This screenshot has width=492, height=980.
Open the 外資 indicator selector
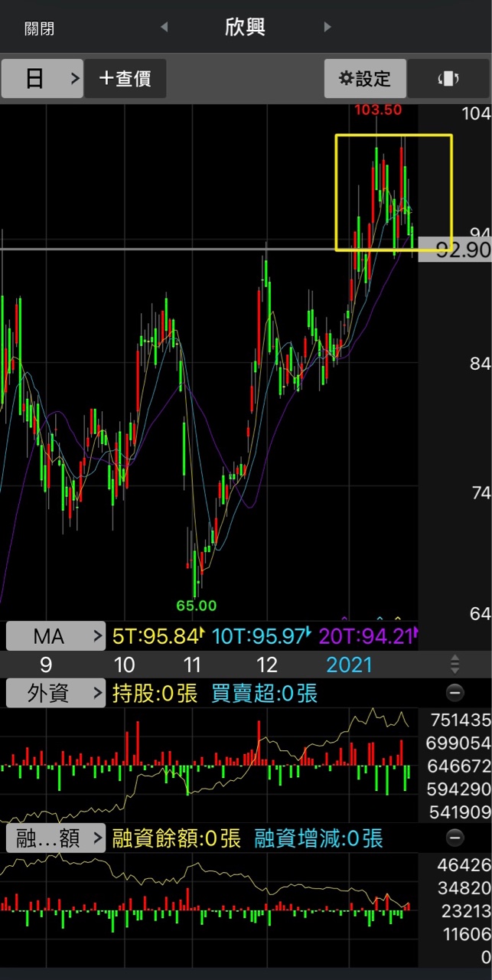click(56, 694)
